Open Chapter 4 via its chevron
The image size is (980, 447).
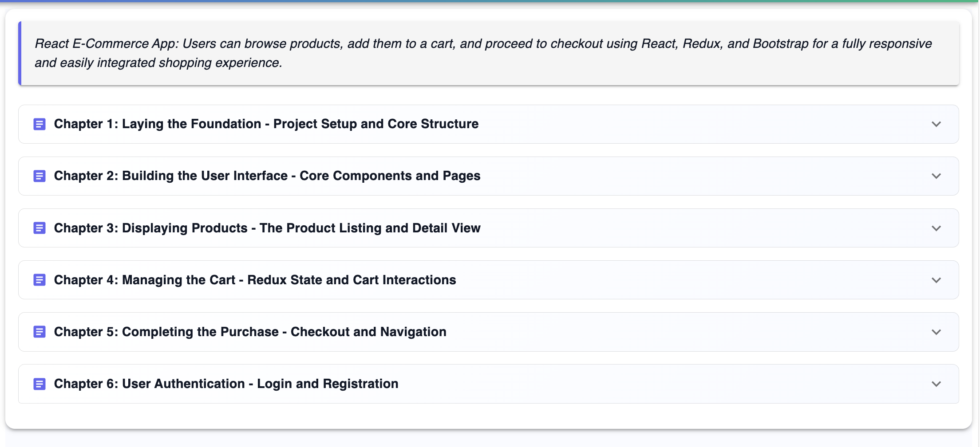(x=936, y=280)
